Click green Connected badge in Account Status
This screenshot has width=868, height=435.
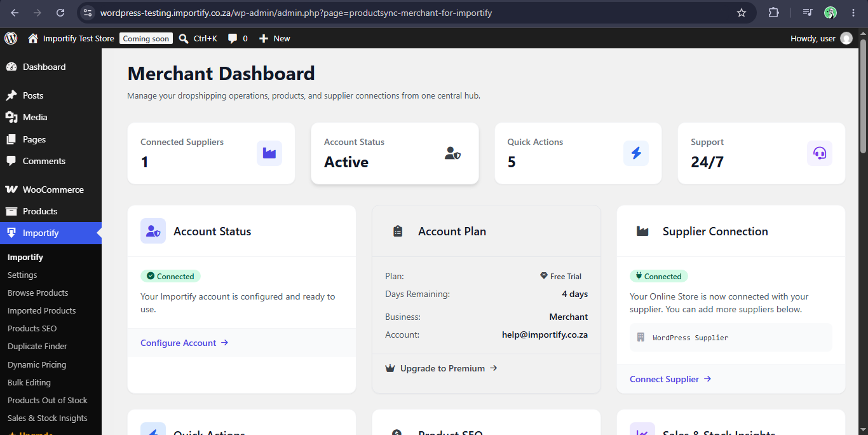coord(170,276)
